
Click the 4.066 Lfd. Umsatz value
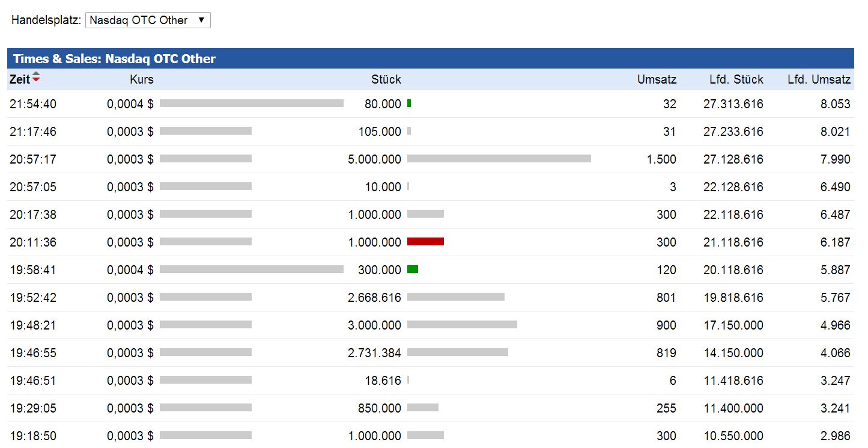click(836, 353)
